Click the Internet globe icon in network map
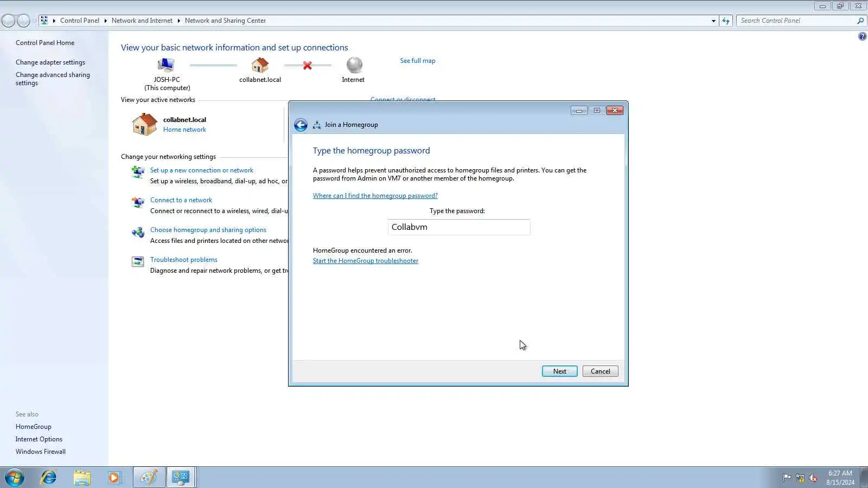 [x=354, y=65]
